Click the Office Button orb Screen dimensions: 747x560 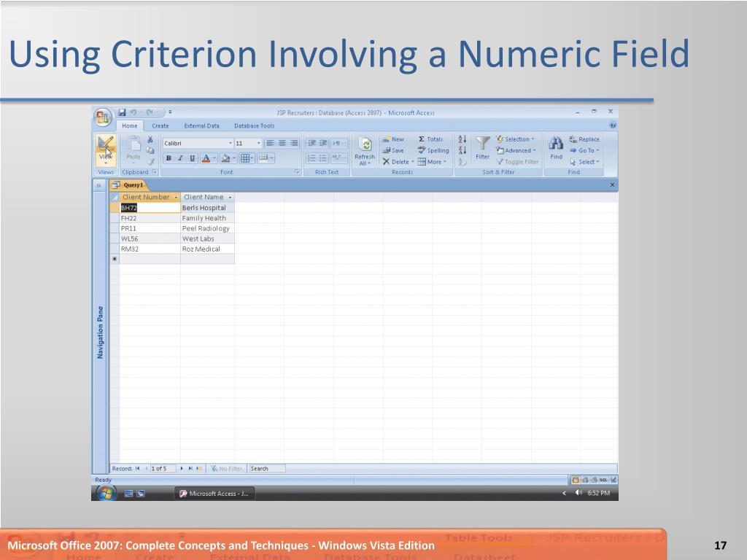(x=102, y=117)
